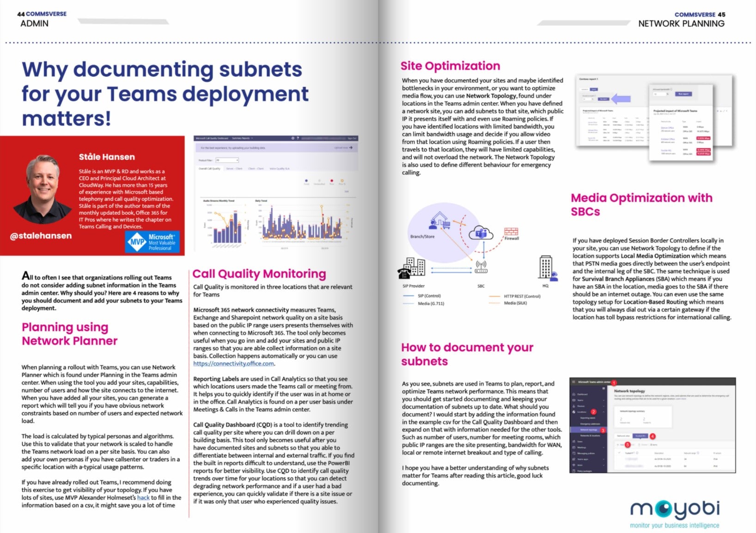
Task: Collapse the Locations section chevron
Action: [x=604, y=412]
